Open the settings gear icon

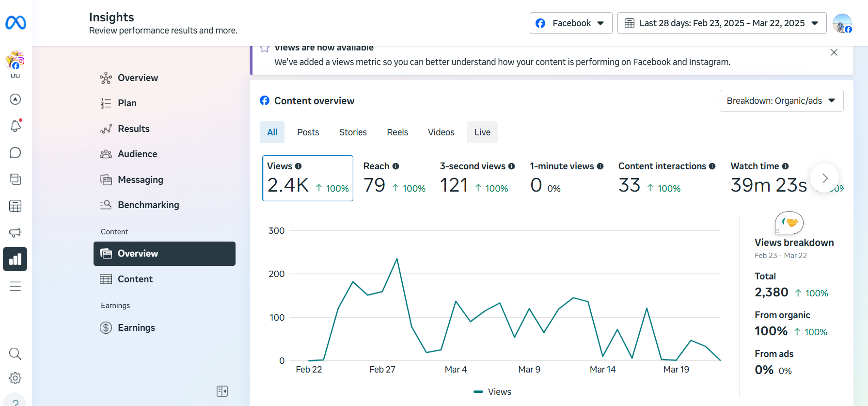coord(16,378)
